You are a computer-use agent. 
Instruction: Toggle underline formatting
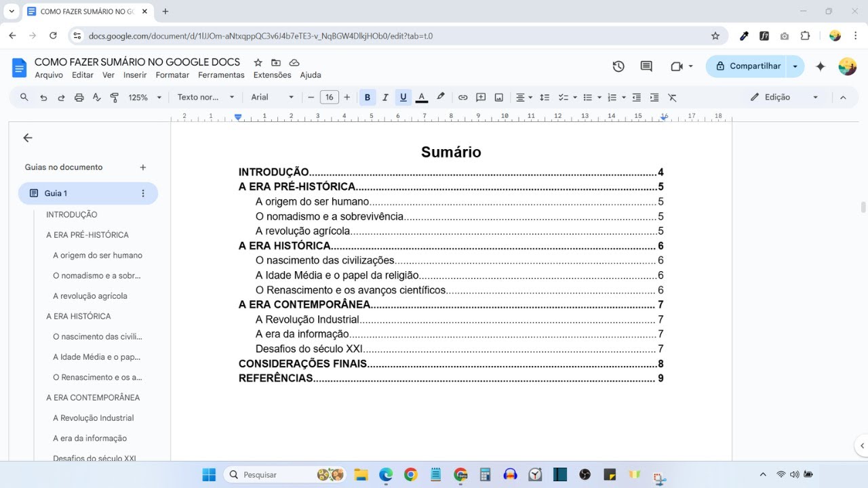[x=403, y=98]
